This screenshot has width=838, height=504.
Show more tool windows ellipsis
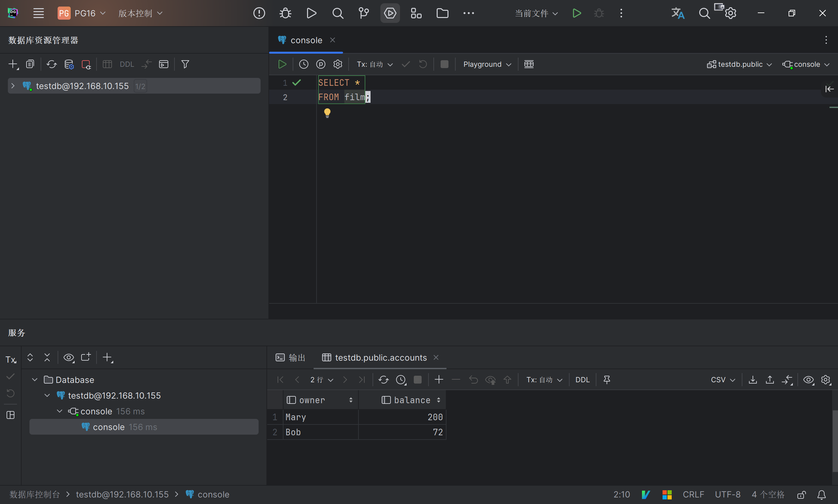(468, 13)
